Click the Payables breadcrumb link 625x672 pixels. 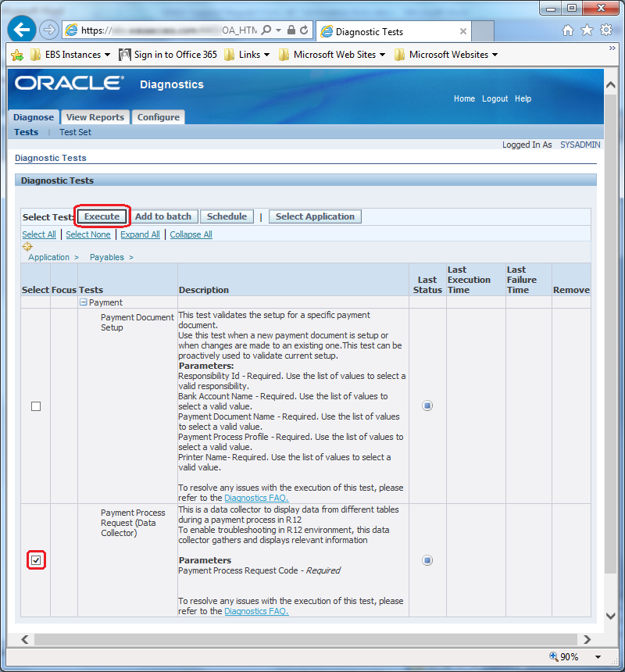[107, 257]
